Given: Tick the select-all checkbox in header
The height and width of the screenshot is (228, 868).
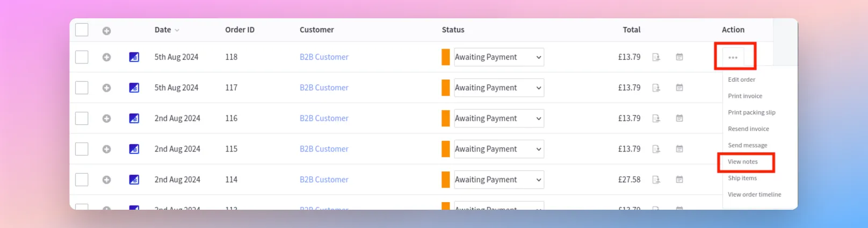Looking at the screenshot, I should coord(82,30).
